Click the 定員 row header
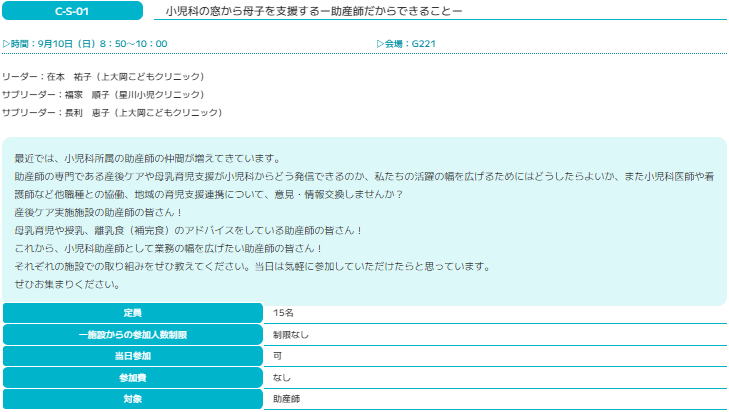The width and height of the screenshot is (729, 412). [132, 313]
